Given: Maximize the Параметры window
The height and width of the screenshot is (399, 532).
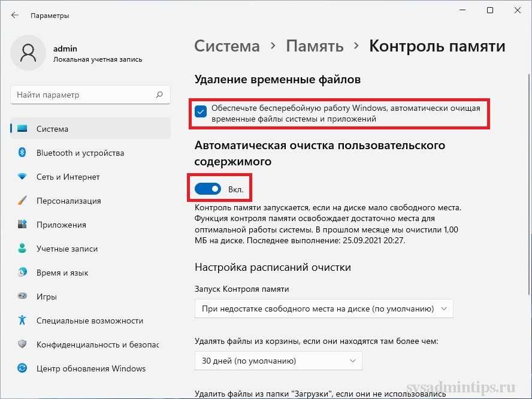Looking at the screenshot, I should [490, 10].
